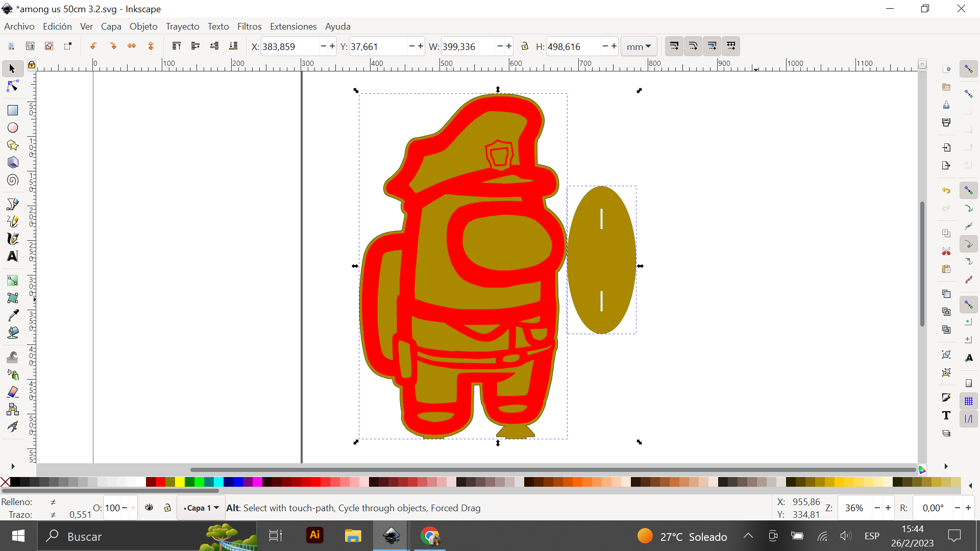
Task: Select the Color dropper tool
Action: pyautogui.click(x=13, y=315)
